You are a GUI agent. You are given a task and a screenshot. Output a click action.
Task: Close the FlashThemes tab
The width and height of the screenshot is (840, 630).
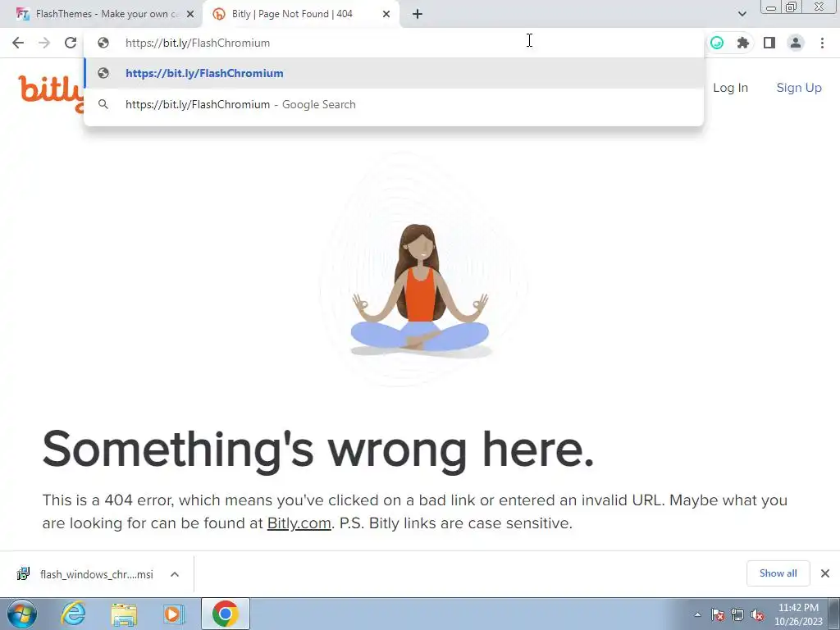(190, 15)
